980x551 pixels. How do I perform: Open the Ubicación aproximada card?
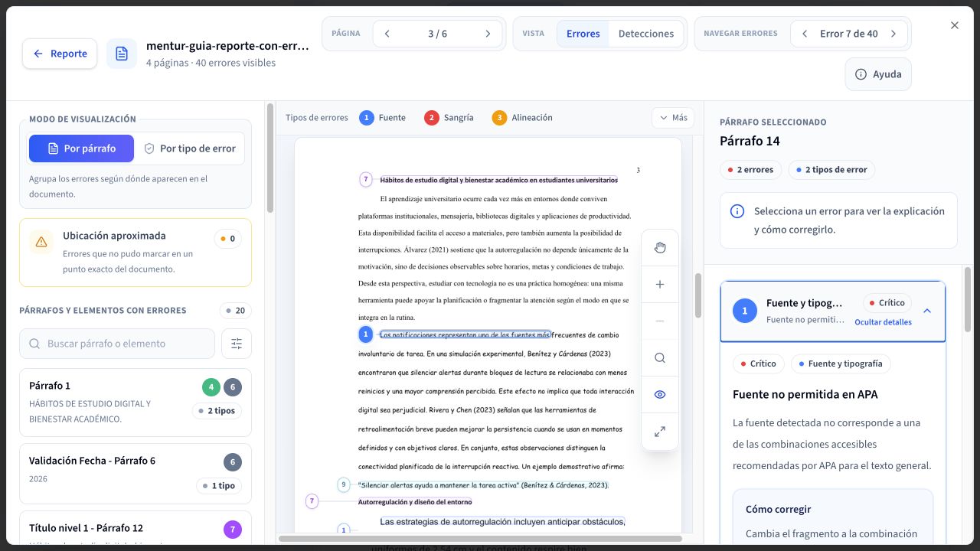[x=136, y=252]
